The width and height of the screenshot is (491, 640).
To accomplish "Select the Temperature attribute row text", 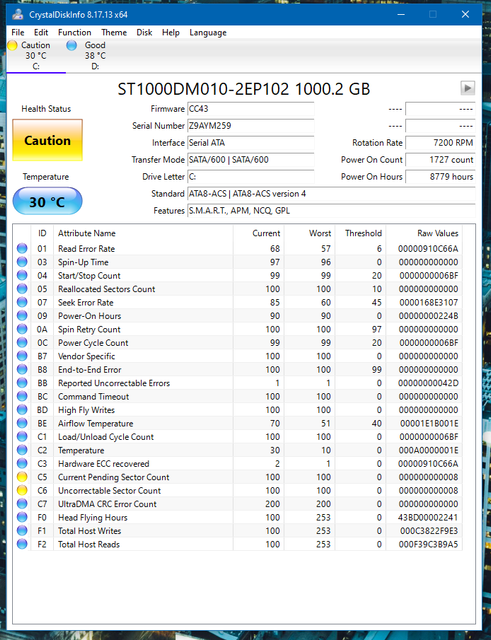I will (x=81, y=450).
